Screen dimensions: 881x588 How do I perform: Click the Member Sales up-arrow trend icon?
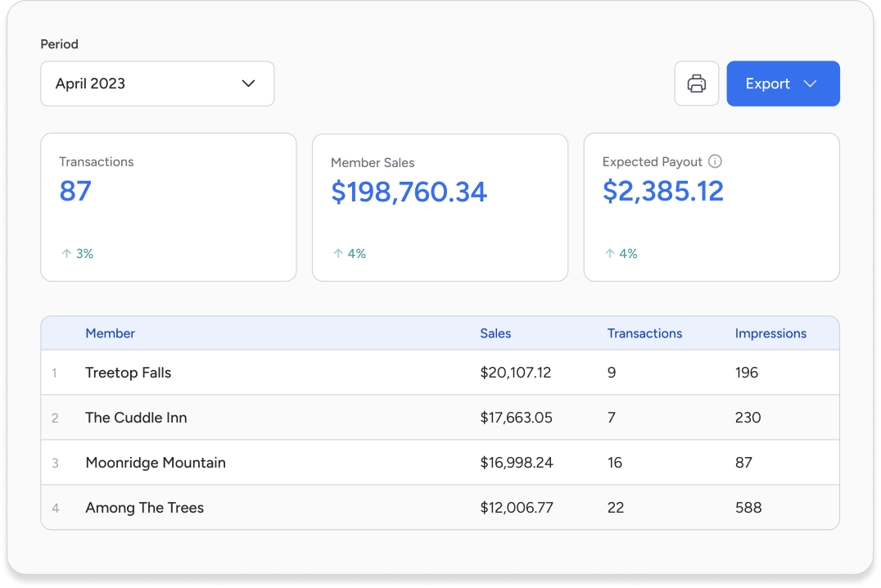(x=338, y=254)
